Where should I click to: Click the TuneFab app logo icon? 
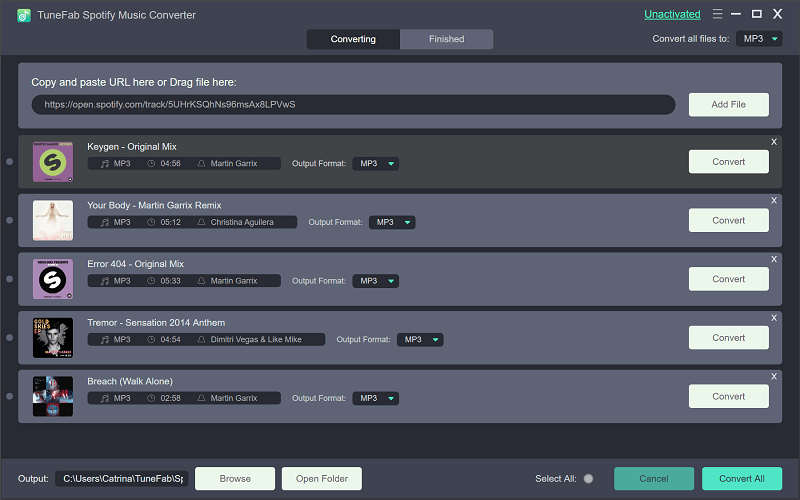point(23,15)
